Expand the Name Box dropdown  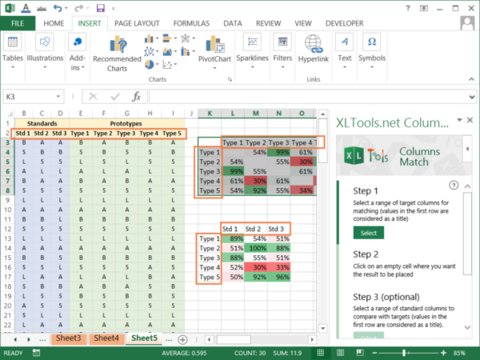pyautogui.click(x=58, y=97)
